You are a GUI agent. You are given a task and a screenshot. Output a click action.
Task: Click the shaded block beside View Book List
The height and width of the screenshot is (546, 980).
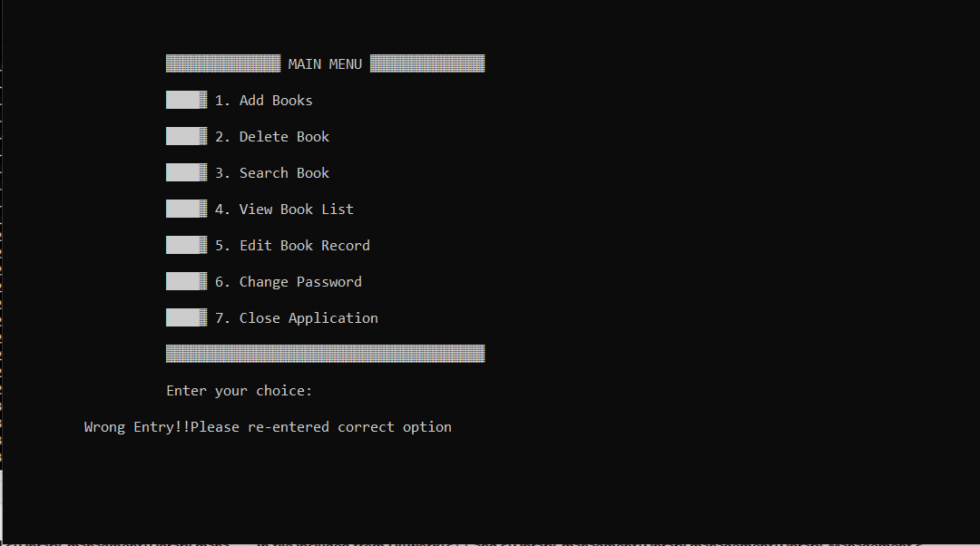[185, 208]
